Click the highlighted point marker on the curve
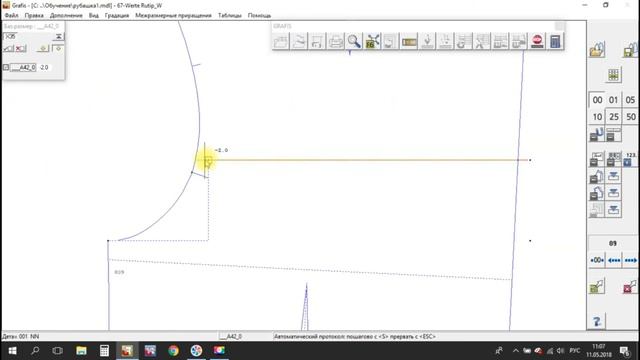This screenshot has height=360, width=640. click(208, 161)
